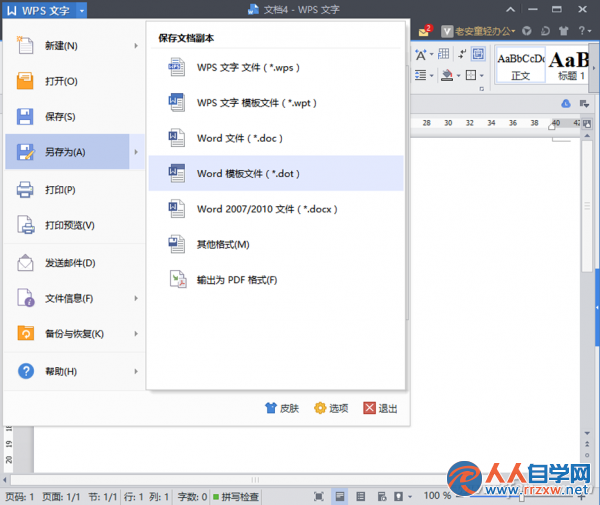Screen dimensions: 600x505
Task: Click the WPS template (*.wpt) file icon
Action: click(x=176, y=102)
